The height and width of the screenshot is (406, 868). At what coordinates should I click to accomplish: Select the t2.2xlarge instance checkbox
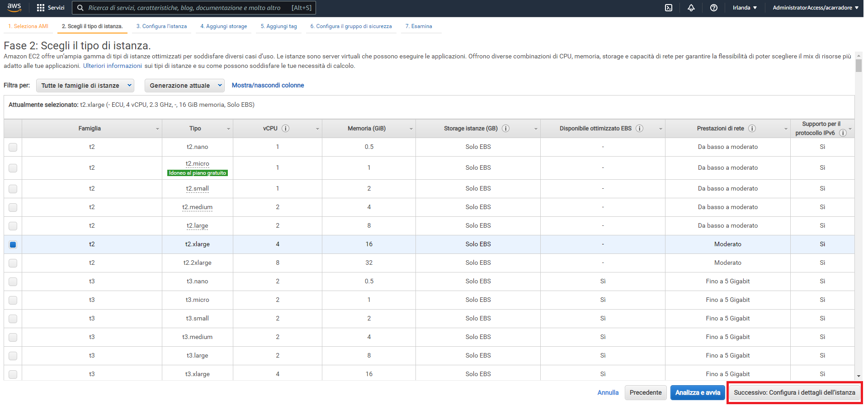(13, 263)
